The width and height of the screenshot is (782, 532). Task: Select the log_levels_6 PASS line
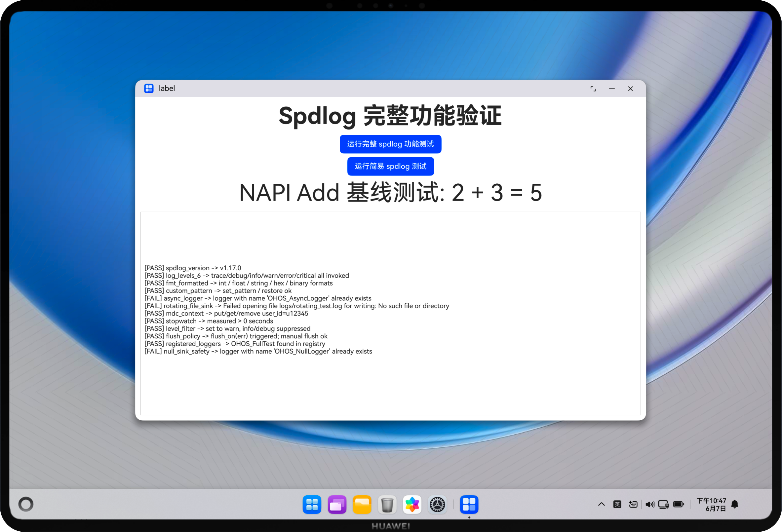pos(247,276)
